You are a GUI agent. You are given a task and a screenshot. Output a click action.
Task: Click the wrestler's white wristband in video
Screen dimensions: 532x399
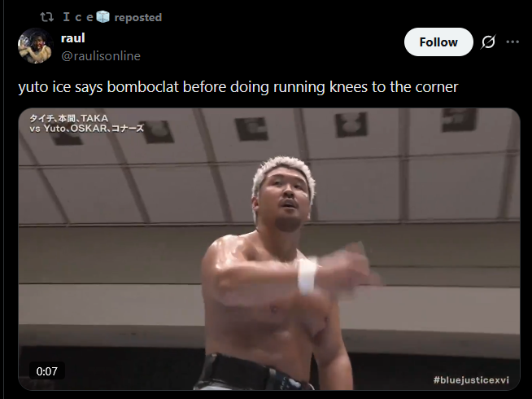[x=307, y=275]
